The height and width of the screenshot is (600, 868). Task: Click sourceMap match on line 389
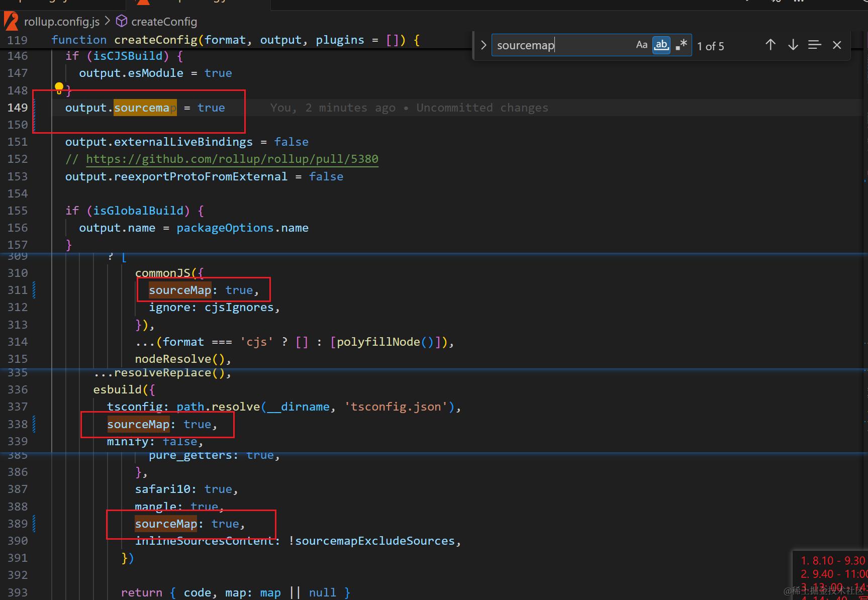[x=166, y=524]
